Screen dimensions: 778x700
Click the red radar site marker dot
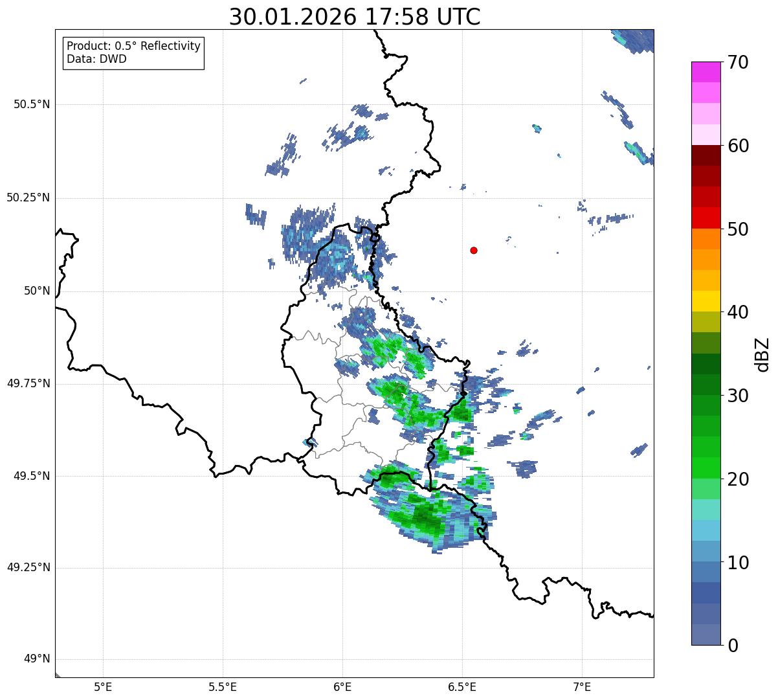click(x=474, y=250)
